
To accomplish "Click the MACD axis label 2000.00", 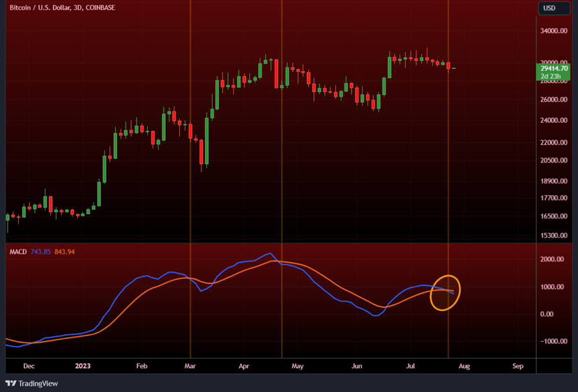I will pyautogui.click(x=552, y=259).
